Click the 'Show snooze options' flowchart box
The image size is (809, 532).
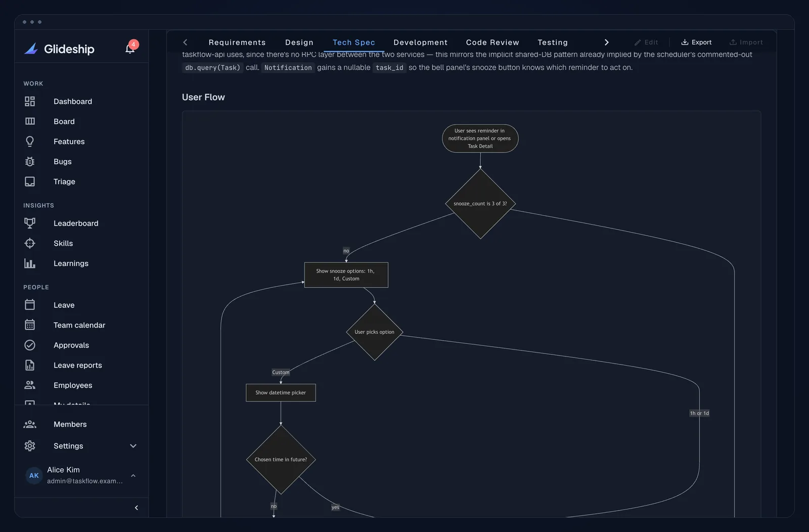coord(346,275)
